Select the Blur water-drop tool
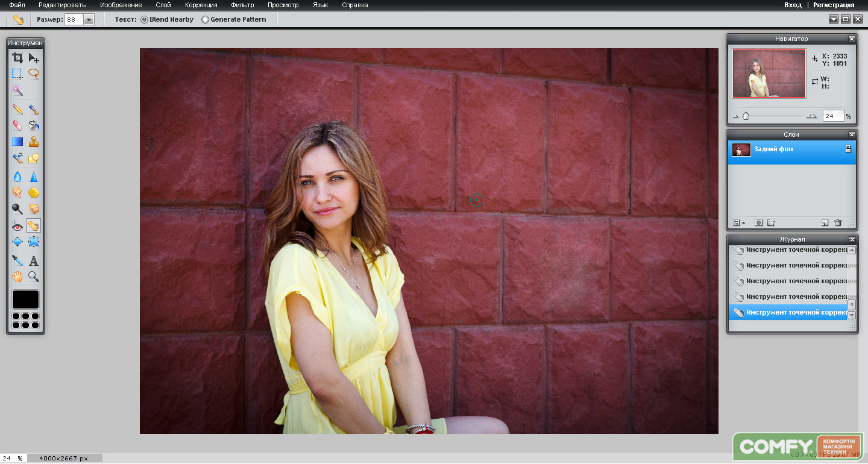The height and width of the screenshot is (464, 868). coord(17,177)
